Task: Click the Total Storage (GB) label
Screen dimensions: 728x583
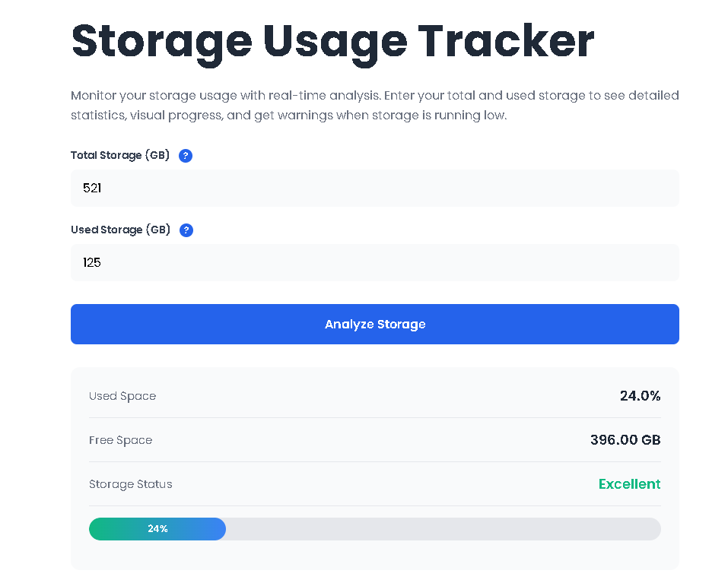Action: click(119, 155)
